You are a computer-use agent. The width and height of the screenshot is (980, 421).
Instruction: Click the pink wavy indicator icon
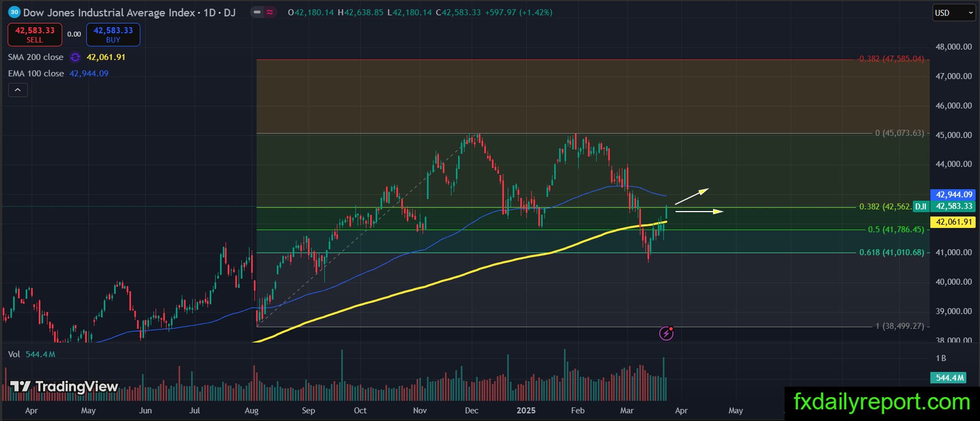click(270, 12)
